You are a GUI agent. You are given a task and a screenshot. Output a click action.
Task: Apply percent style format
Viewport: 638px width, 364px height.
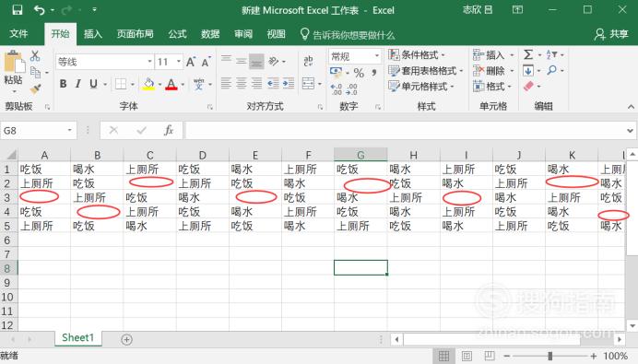pyautogui.click(x=359, y=73)
